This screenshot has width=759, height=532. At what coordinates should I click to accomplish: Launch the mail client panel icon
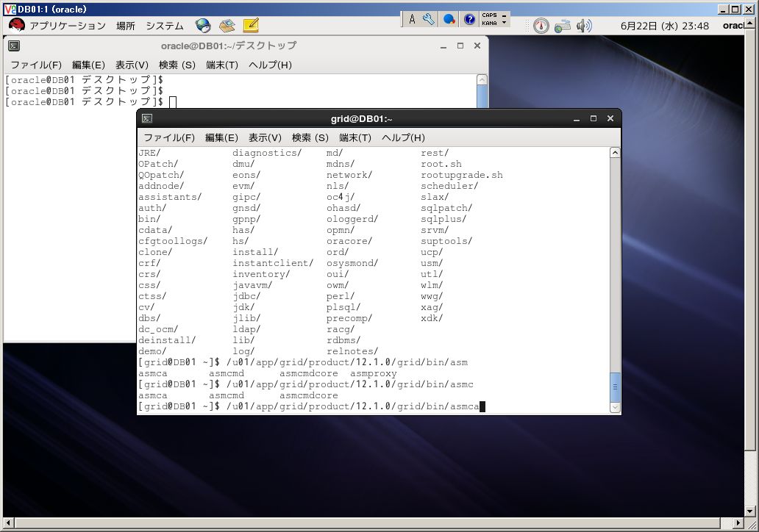(x=227, y=25)
